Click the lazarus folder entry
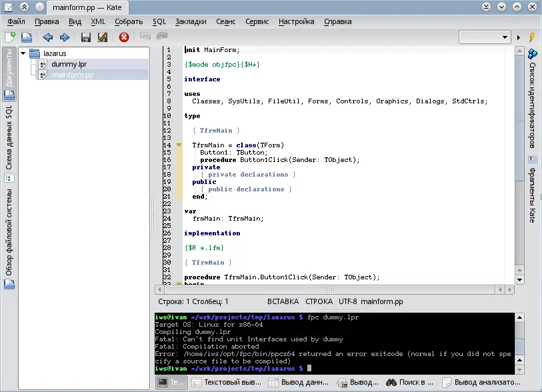This screenshot has width=542, height=392. (55, 53)
